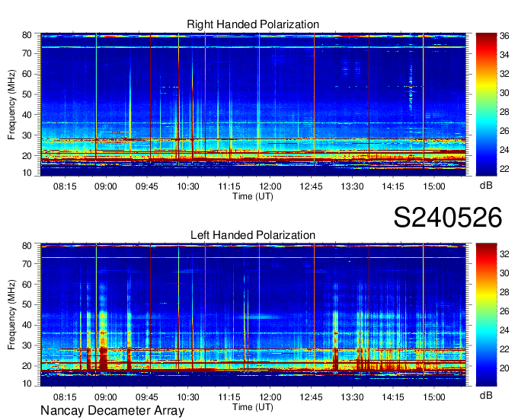Click 80 MHz tick of Left Handed plot

click(27, 246)
